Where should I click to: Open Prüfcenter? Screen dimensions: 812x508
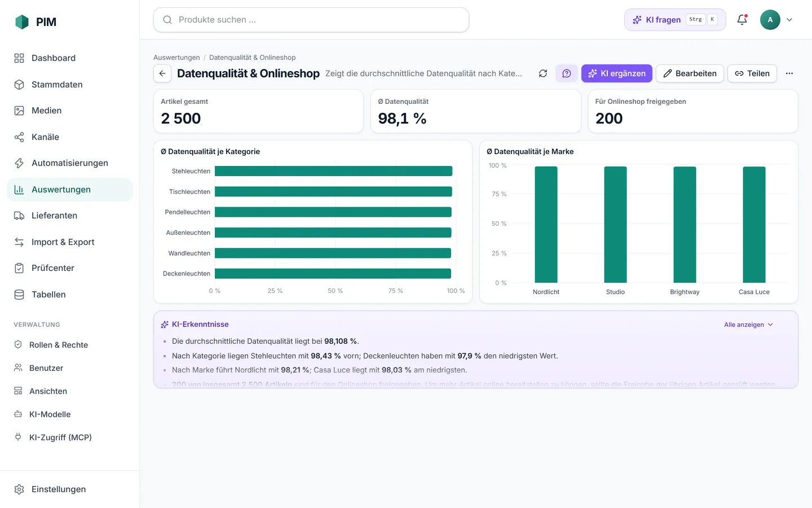point(69,268)
